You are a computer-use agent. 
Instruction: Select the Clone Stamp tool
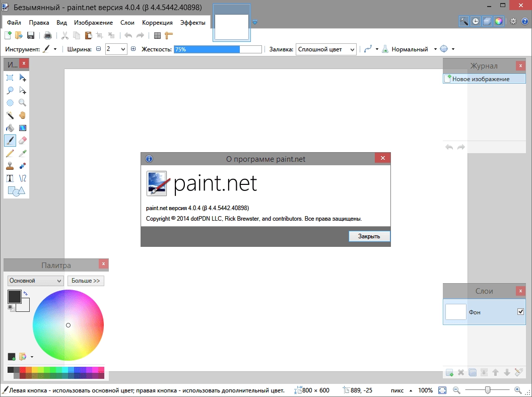pos(10,166)
